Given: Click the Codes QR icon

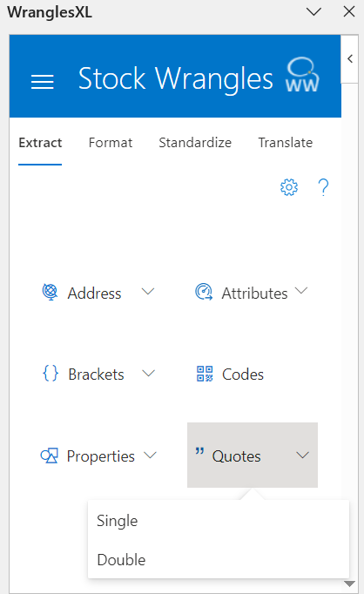Looking at the screenshot, I should pos(205,374).
